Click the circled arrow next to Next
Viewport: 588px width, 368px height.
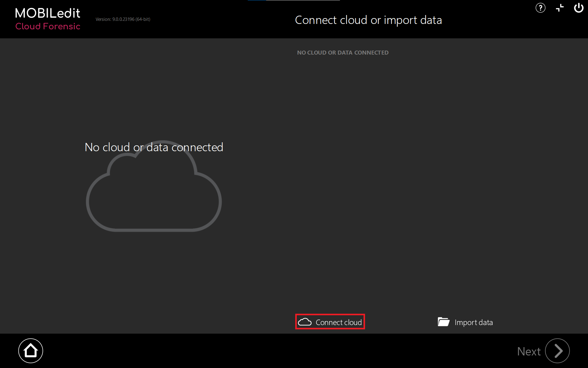pos(557,351)
